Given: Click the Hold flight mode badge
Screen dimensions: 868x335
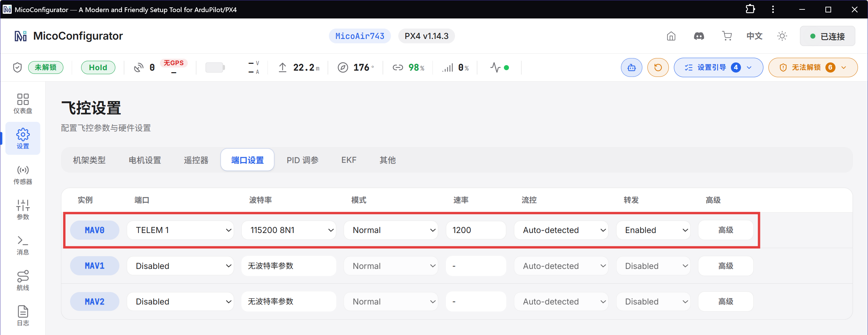Looking at the screenshot, I should click(x=98, y=67).
